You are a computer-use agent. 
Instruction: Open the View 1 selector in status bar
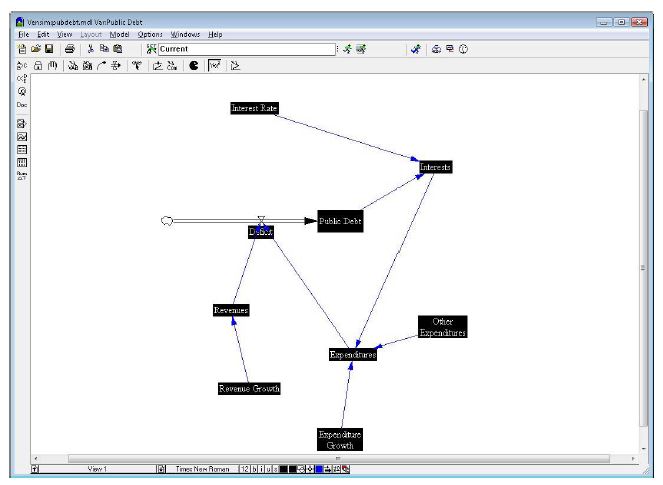[97, 468]
